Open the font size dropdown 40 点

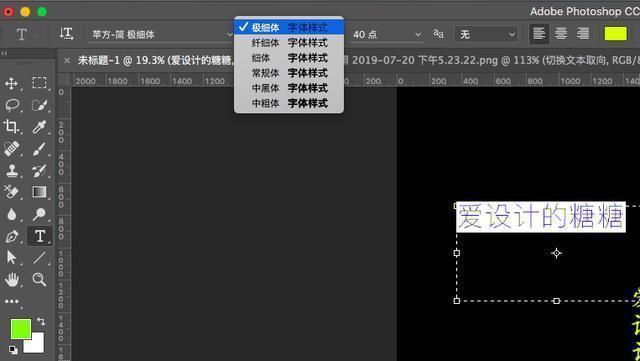[418, 35]
